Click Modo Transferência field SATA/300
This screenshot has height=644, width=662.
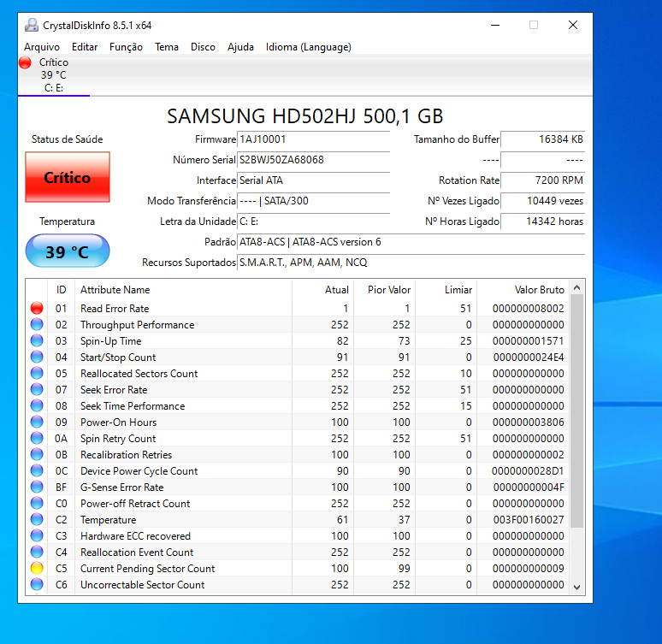(x=313, y=201)
